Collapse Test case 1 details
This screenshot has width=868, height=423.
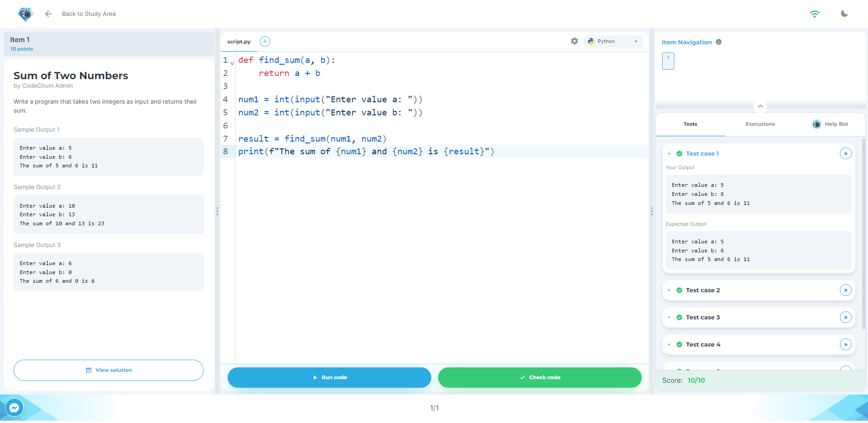(669, 154)
